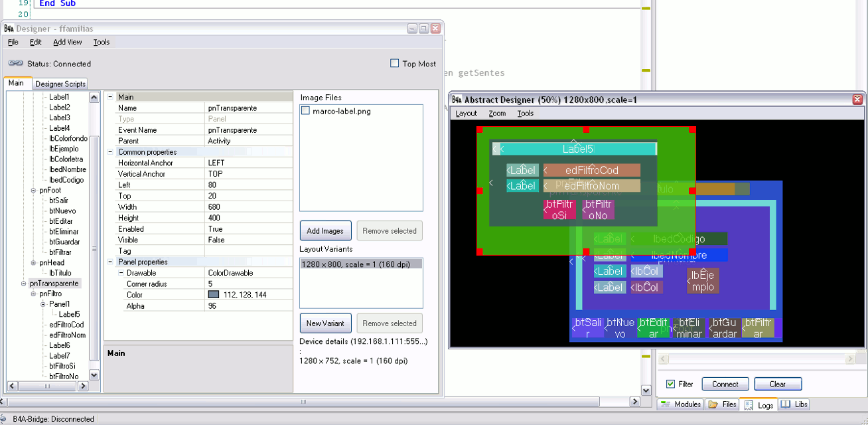Click the Add Images button
The image size is (868, 425).
(325, 231)
